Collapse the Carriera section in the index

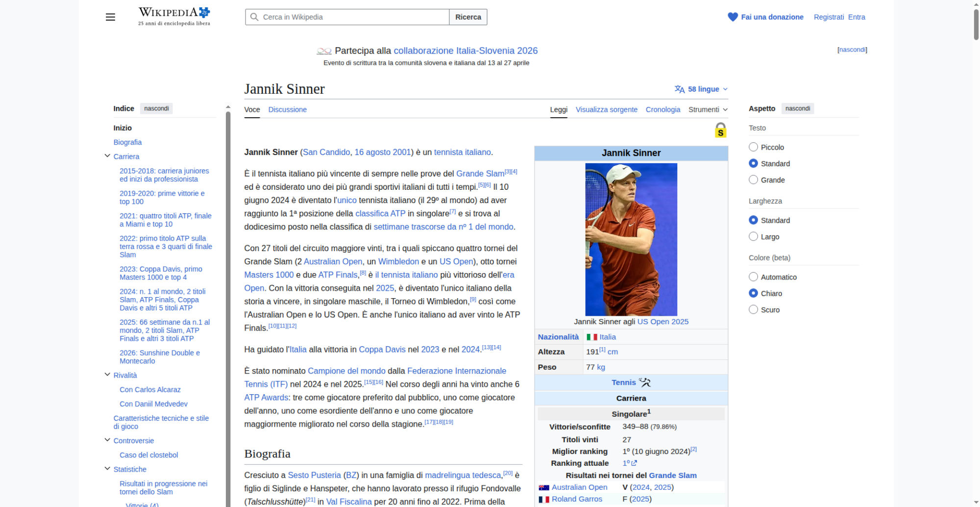click(x=107, y=156)
